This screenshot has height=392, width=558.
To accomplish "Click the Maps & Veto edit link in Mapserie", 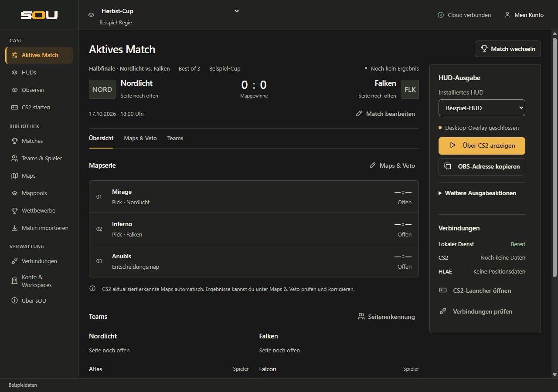I will tap(392, 166).
